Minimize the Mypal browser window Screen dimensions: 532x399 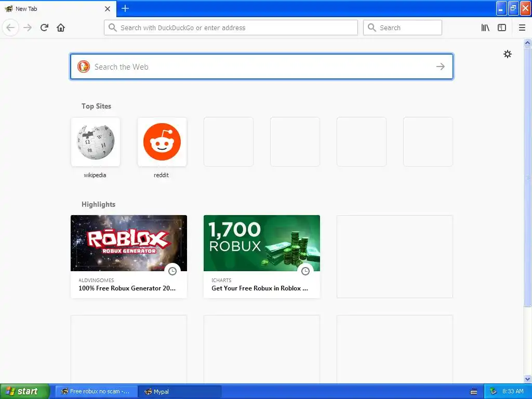(501, 8)
